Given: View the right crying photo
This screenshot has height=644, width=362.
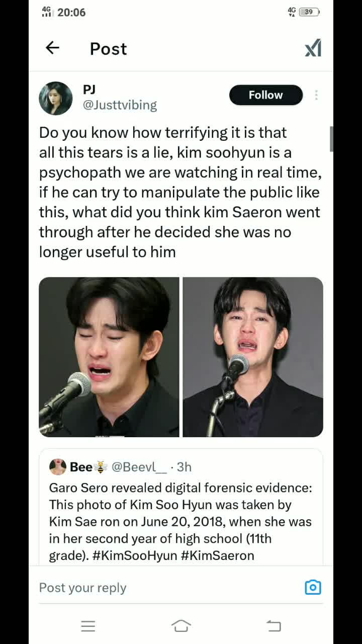Looking at the screenshot, I should [x=253, y=357].
